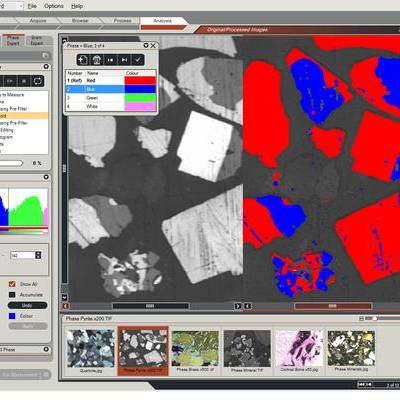
Task: Close the Phase Blue dialog
Action: click(153, 45)
